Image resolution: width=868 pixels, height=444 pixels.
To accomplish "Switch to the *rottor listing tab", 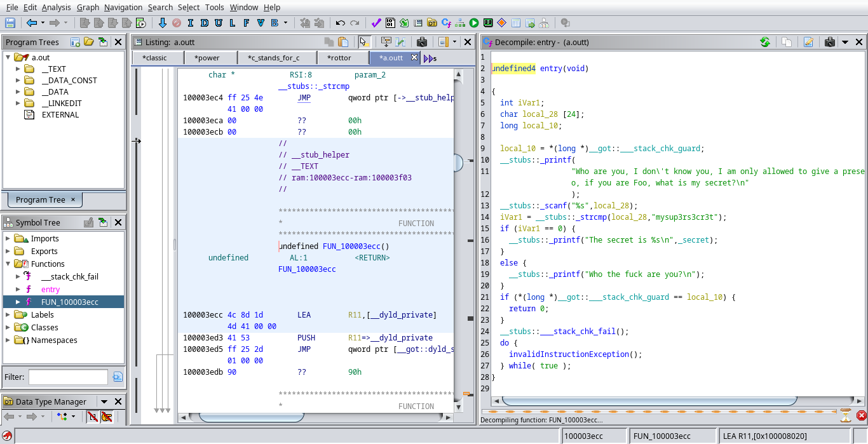I will tap(339, 58).
